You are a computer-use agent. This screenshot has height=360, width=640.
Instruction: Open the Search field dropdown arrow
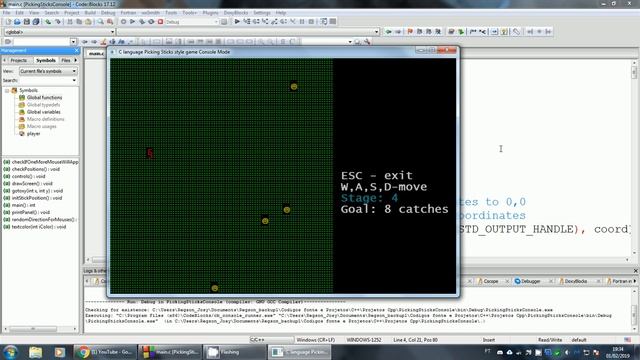74,80
